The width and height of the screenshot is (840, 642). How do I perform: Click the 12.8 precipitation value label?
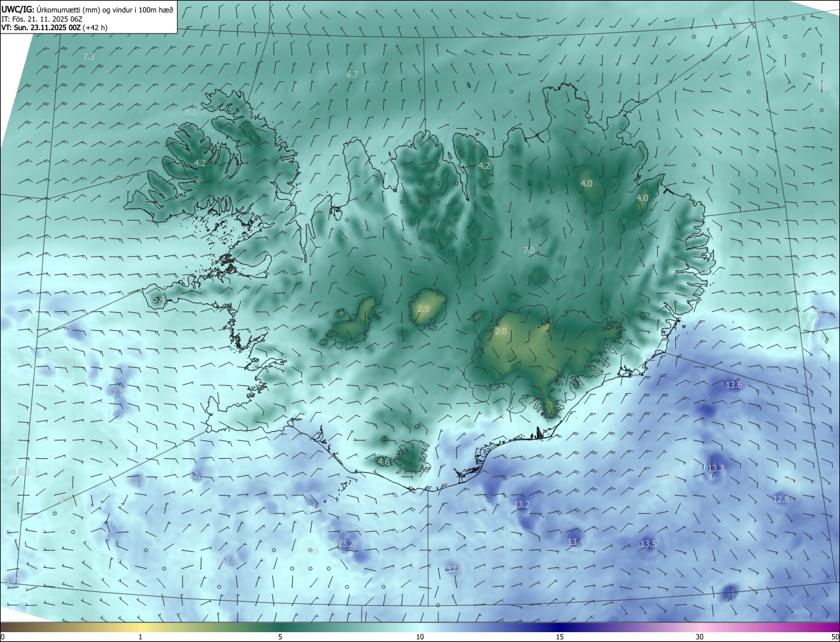[x=781, y=499]
